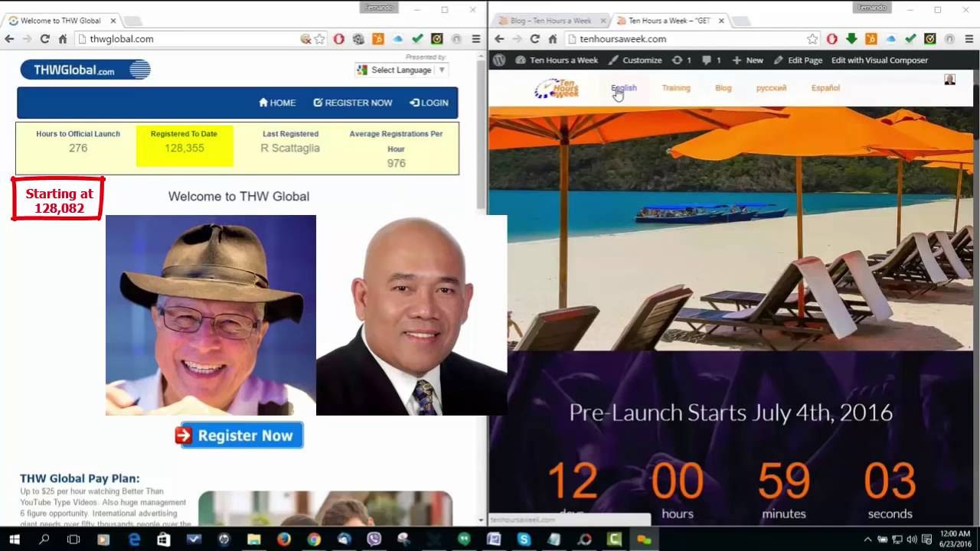The height and width of the screenshot is (551, 980).
Task: Open HOME in THW Global navigation
Action: coord(277,103)
